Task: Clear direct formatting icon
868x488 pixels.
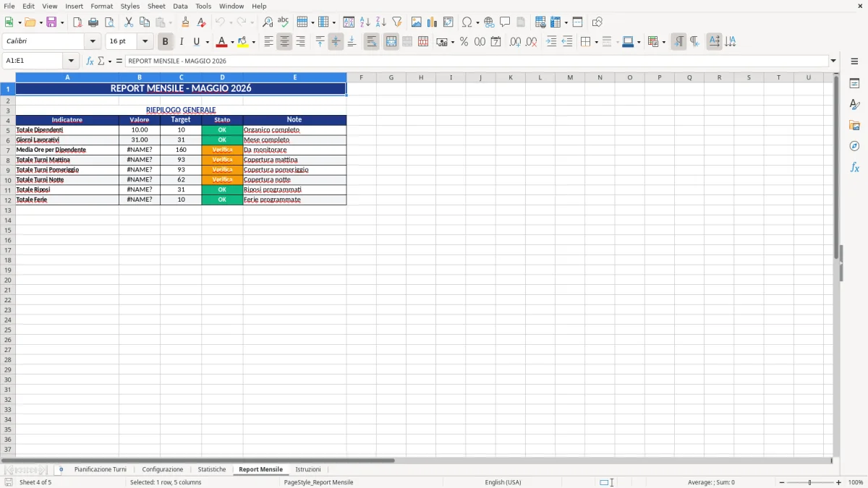Action: point(201,22)
